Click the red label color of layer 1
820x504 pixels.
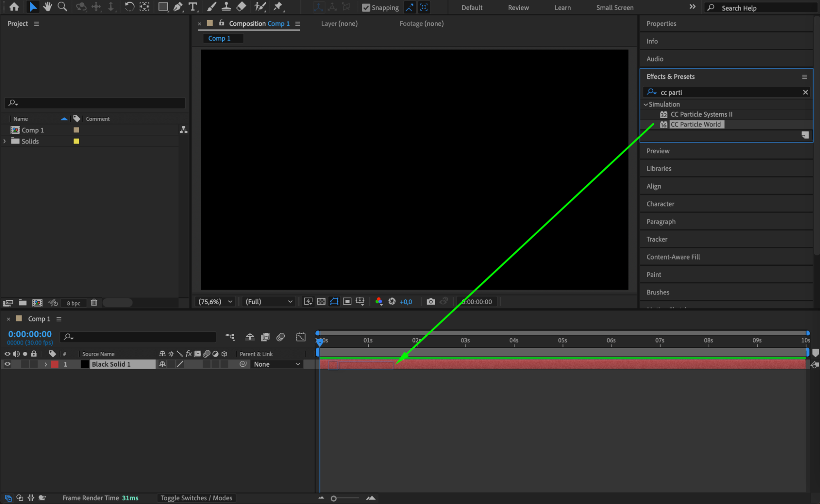tap(55, 364)
